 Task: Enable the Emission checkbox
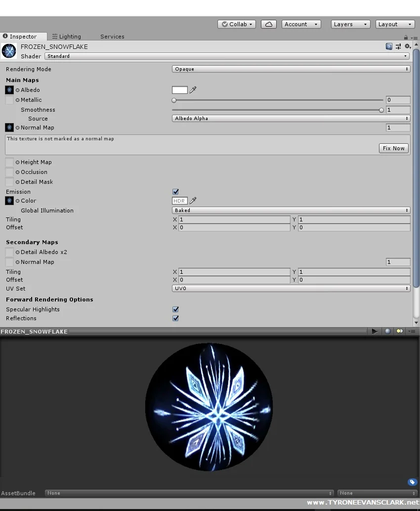pyautogui.click(x=175, y=192)
